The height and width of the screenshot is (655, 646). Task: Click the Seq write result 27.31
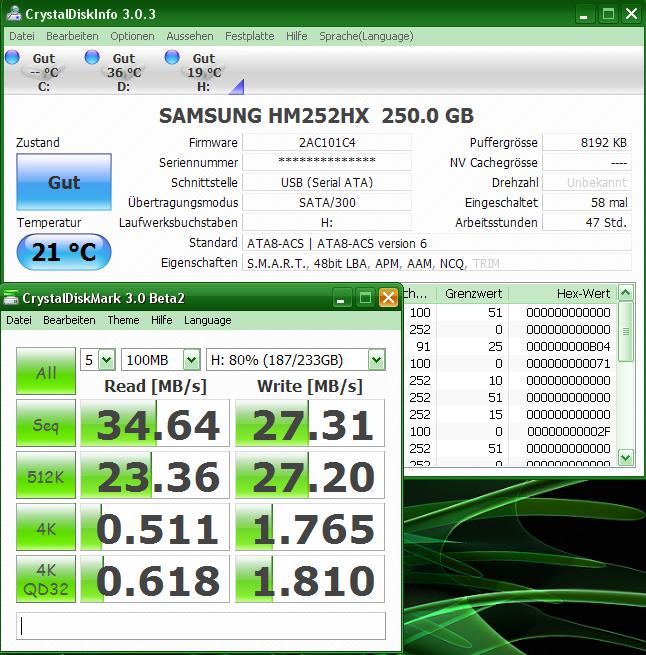point(310,423)
